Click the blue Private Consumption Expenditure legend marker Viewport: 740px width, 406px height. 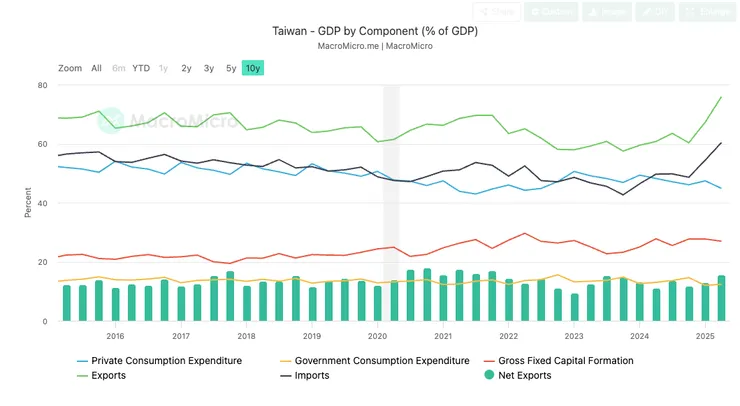point(82,361)
